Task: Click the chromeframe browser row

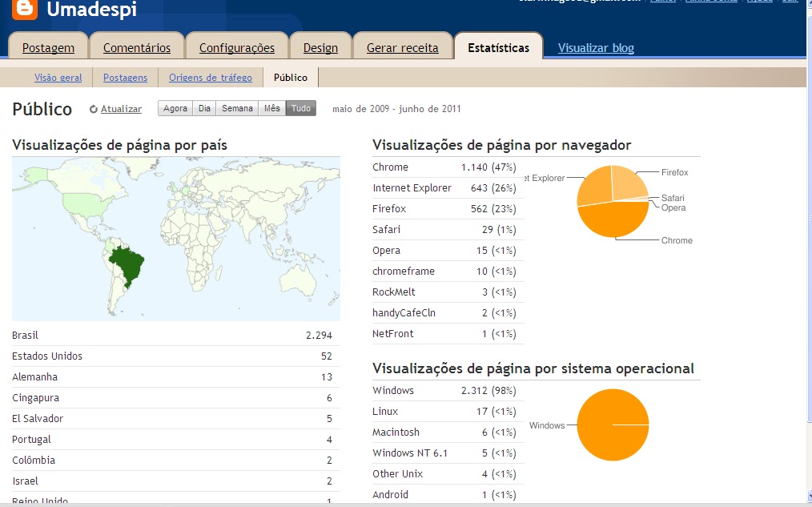Action: point(448,271)
